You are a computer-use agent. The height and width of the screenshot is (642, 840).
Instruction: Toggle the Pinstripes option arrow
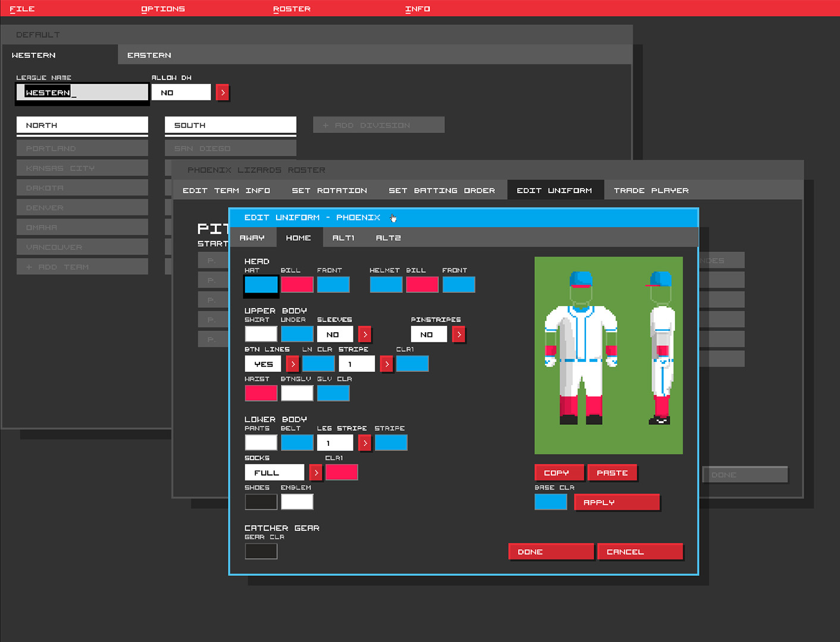(459, 335)
